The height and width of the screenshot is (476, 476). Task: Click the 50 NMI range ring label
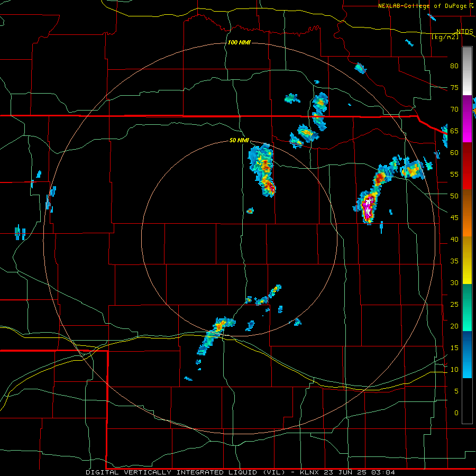(239, 140)
